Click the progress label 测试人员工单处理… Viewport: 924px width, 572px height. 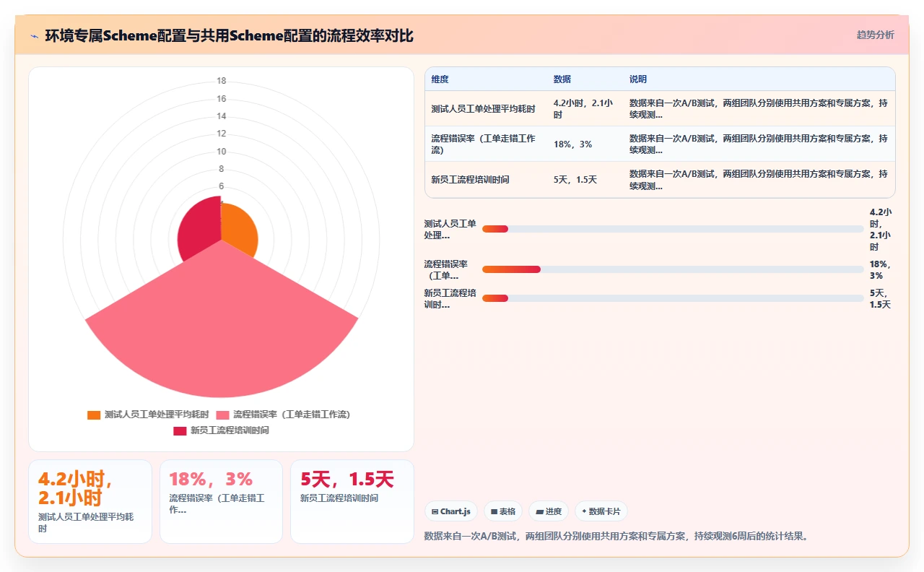(x=450, y=229)
